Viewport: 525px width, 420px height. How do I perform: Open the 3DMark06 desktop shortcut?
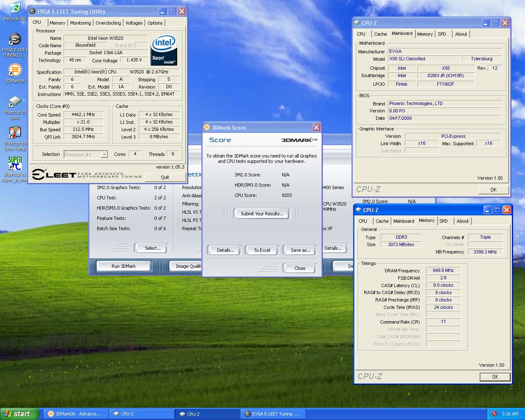pyautogui.click(x=15, y=73)
